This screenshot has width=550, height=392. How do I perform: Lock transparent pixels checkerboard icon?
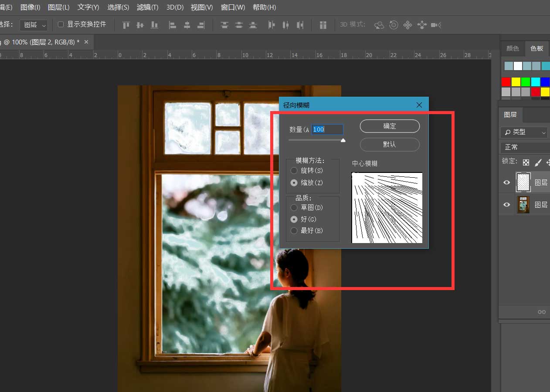point(526,162)
